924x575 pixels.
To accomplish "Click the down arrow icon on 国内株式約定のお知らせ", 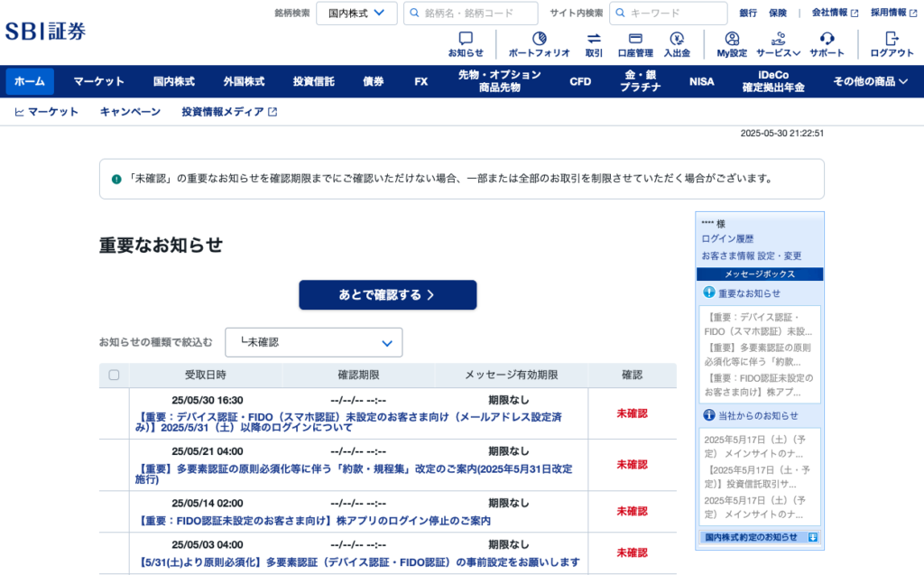I will [x=813, y=537].
